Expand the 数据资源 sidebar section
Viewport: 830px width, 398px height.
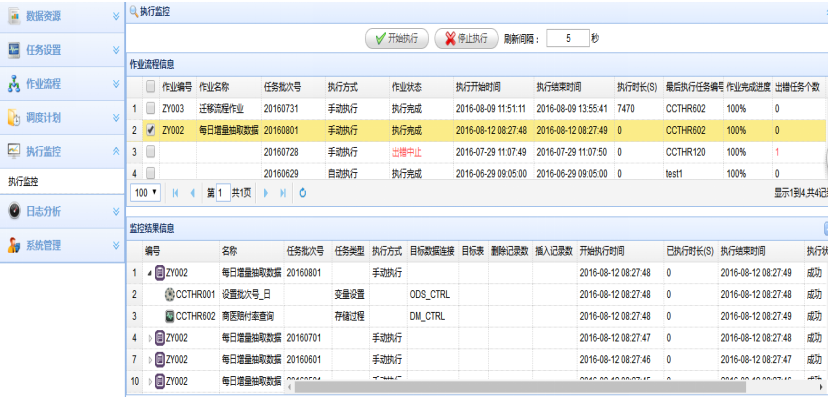(x=116, y=16)
